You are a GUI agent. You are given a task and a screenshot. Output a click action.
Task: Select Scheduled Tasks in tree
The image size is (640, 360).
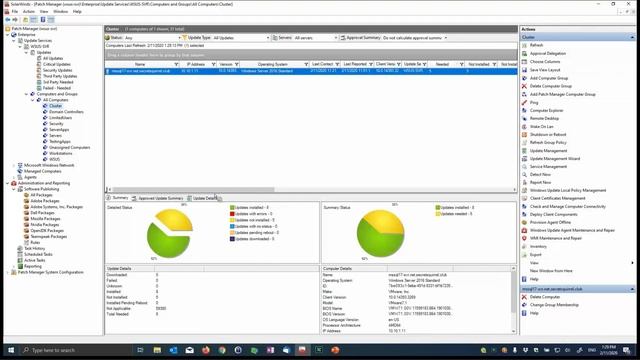(x=38, y=254)
